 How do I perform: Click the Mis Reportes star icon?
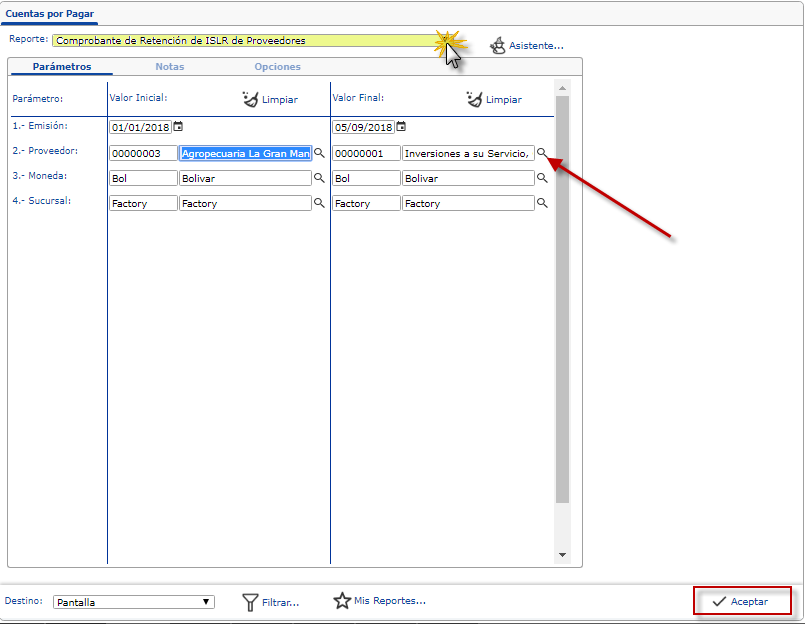coord(342,600)
